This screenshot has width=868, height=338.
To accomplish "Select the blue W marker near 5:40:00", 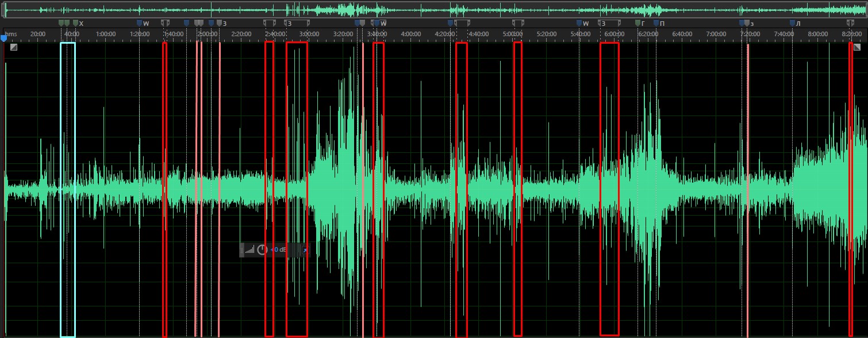I will pos(579,23).
